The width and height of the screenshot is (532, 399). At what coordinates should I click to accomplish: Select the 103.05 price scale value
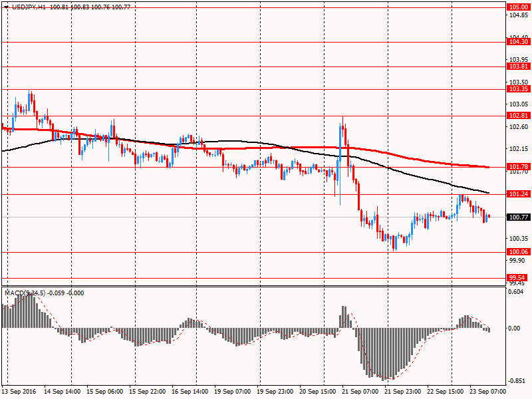(x=519, y=104)
